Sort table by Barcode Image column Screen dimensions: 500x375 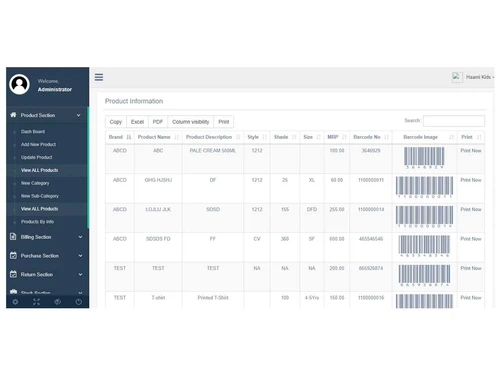[425, 137]
